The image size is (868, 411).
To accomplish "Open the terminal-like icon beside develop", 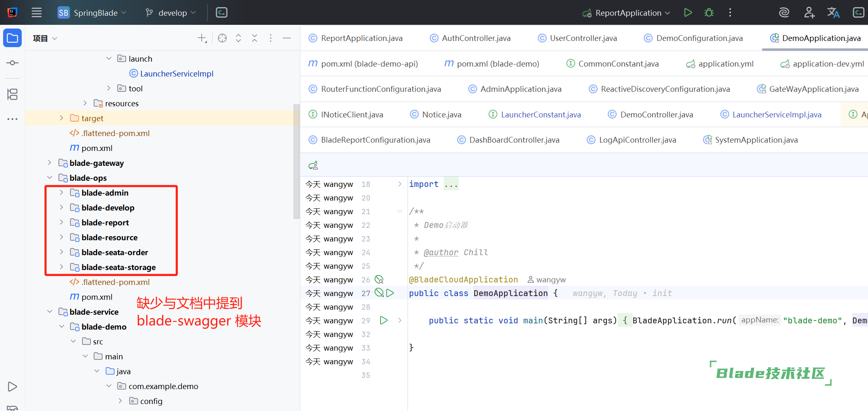I will (221, 13).
